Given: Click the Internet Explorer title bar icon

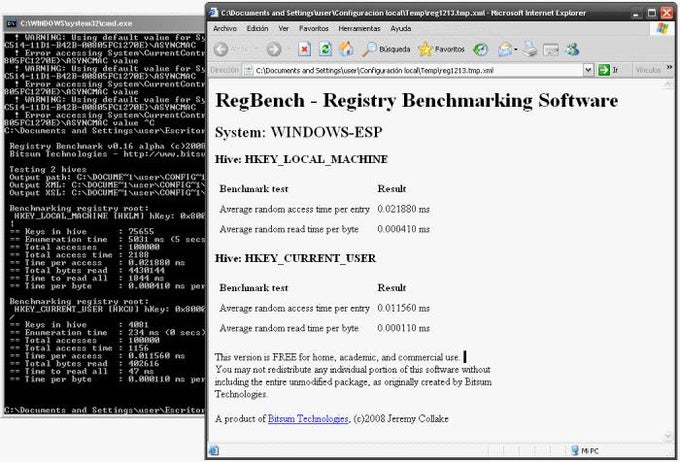Looking at the screenshot, I should tap(213, 13).
